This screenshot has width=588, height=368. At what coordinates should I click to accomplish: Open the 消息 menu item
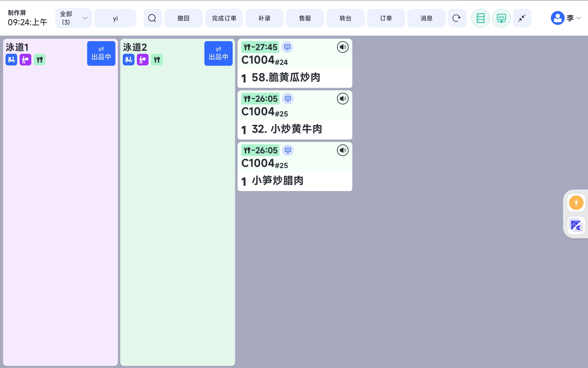(x=426, y=18)
